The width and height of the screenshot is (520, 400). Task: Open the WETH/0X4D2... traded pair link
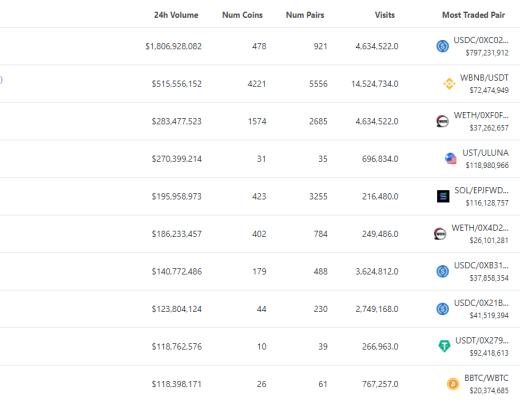tap(480, 228)
